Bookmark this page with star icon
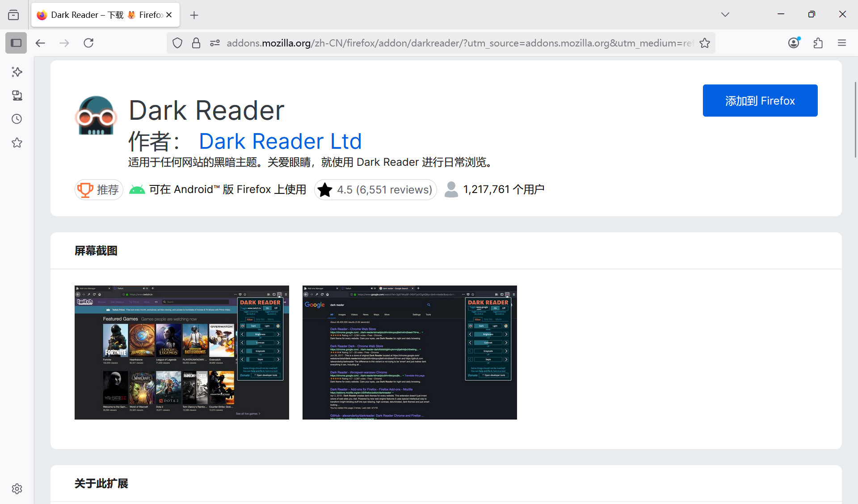 (705, 43)
